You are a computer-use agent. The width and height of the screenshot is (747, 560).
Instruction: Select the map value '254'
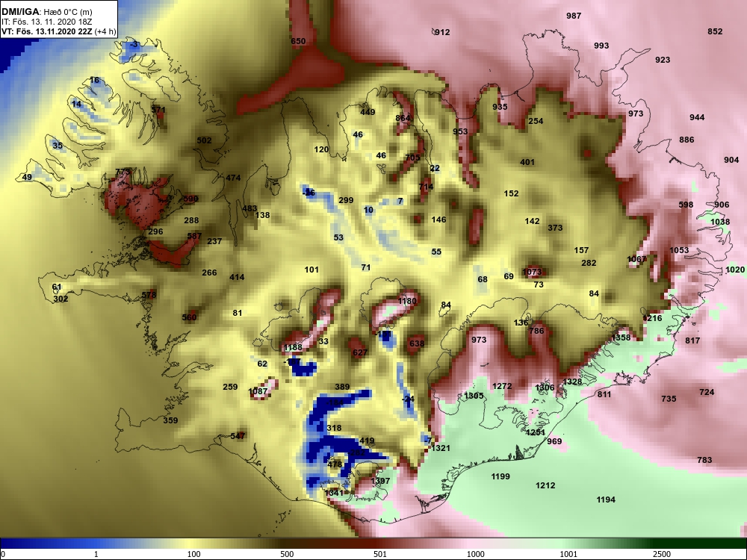[x=536, y=121]
